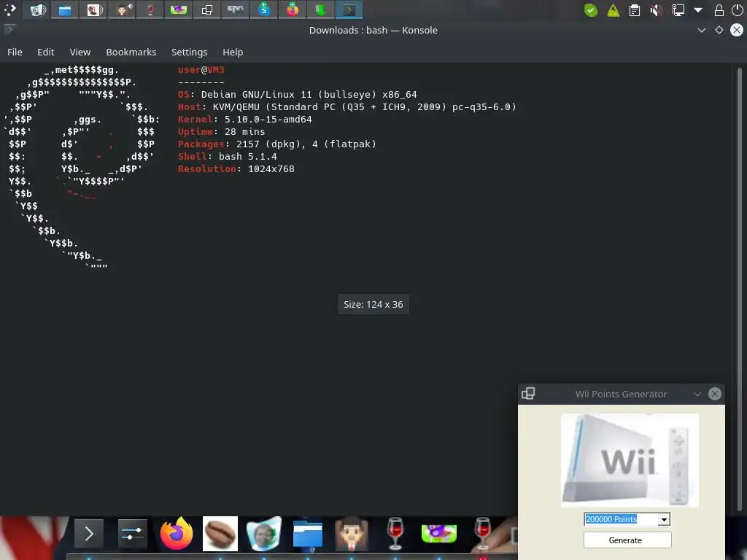Open the gray logo task in top panel
The width and height of the screenshot is (747, 560).
click(x=236, y=10)
